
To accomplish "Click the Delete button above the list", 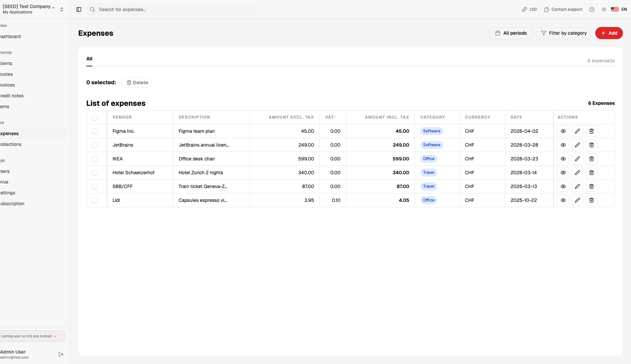I will [137, 83].
